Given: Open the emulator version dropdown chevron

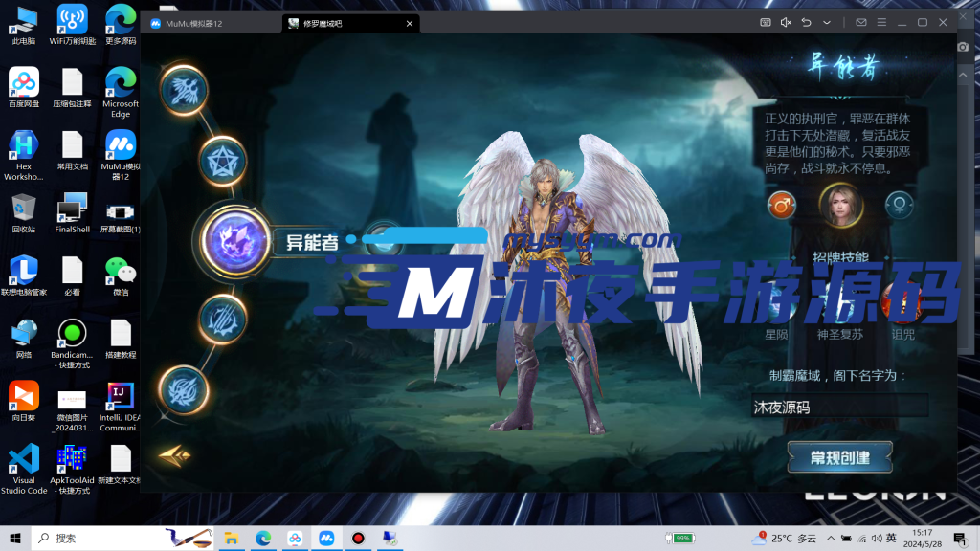Looking at the screenshot, I should 827,20.
